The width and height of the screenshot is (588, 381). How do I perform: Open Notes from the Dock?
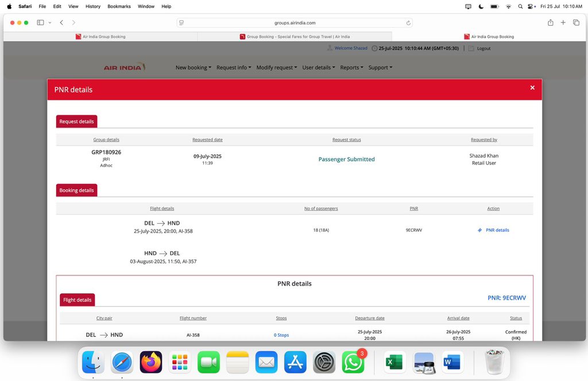[237, 362]
